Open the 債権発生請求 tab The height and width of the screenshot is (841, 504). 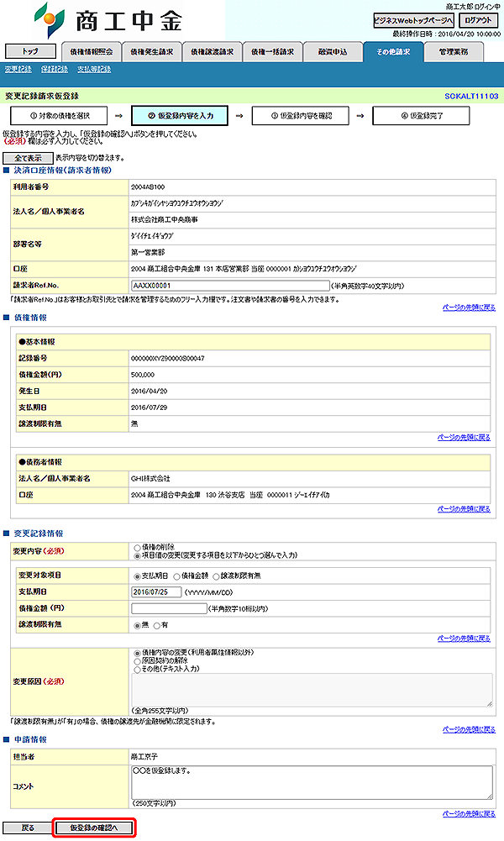pos(152,52)
